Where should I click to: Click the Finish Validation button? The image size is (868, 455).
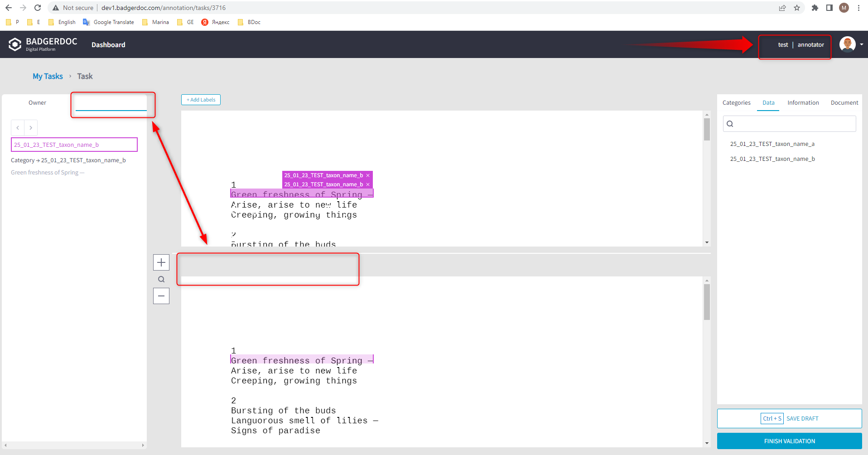[789, 440]
